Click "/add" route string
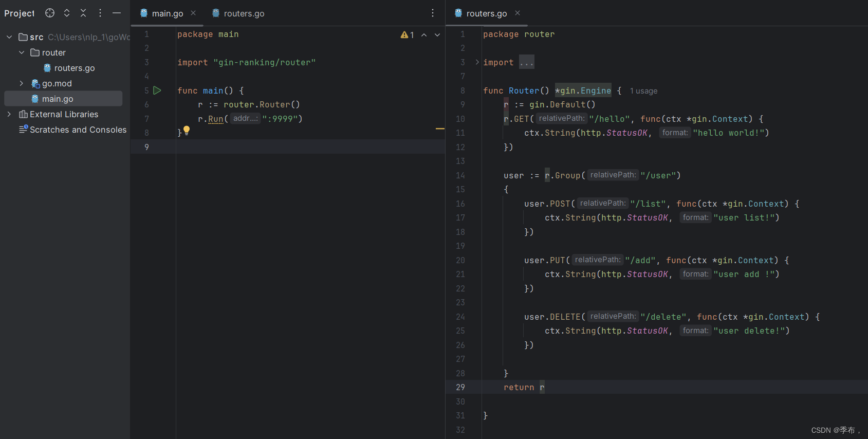 tap(640, 260)
